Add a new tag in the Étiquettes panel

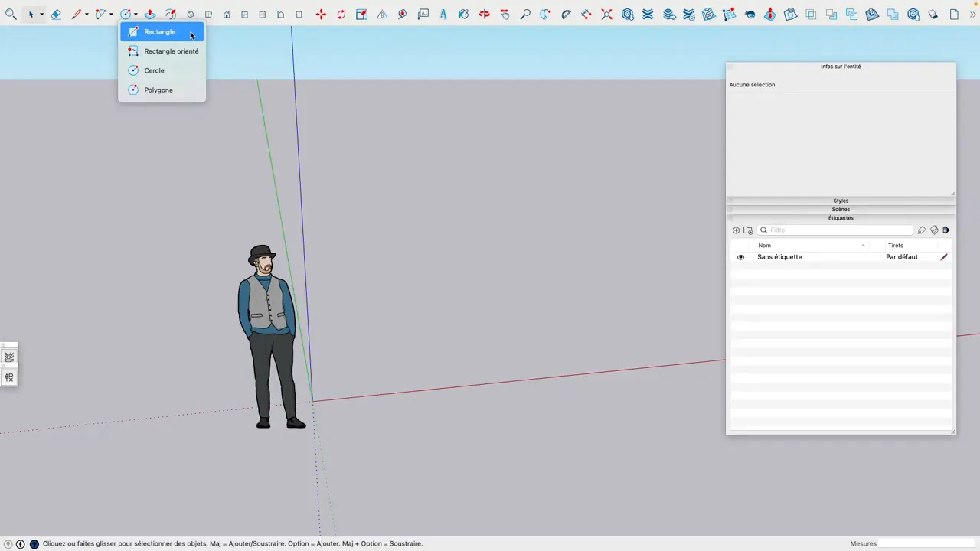736,230
